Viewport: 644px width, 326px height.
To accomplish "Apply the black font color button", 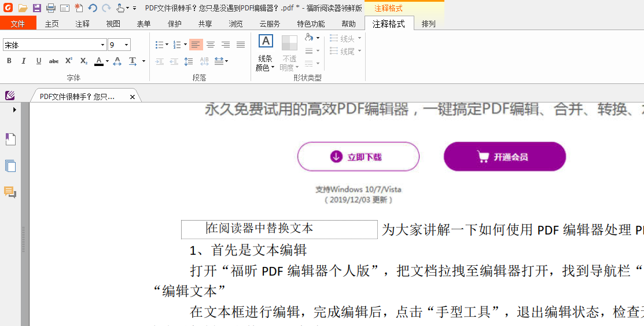I will 99,61.
